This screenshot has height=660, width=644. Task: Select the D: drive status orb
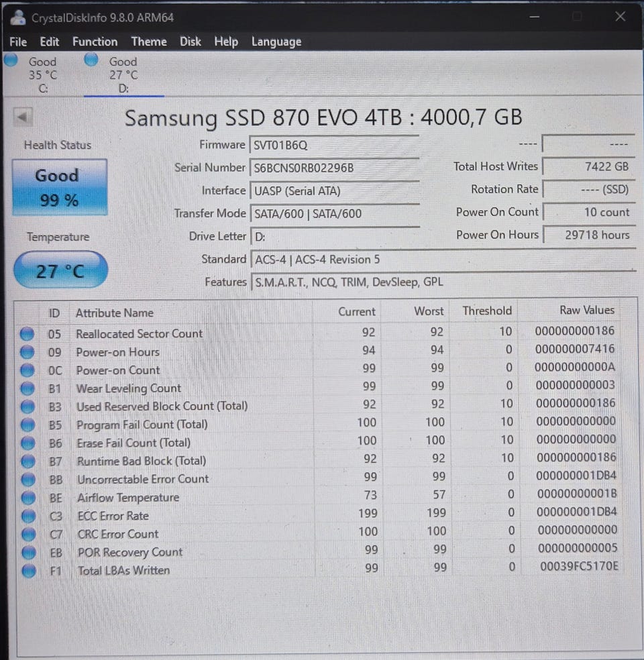pyautogui.click(x=91, y=60)
